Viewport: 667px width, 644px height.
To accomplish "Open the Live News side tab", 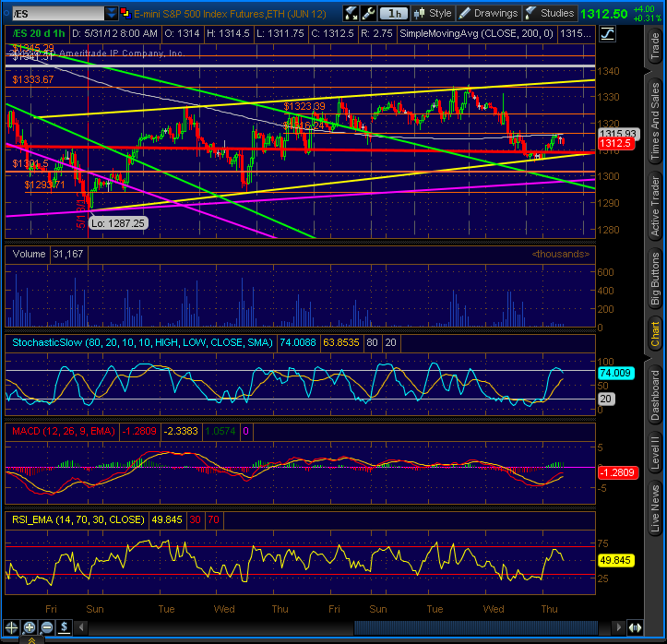I will pyautogui.click(x=655, y=508).
